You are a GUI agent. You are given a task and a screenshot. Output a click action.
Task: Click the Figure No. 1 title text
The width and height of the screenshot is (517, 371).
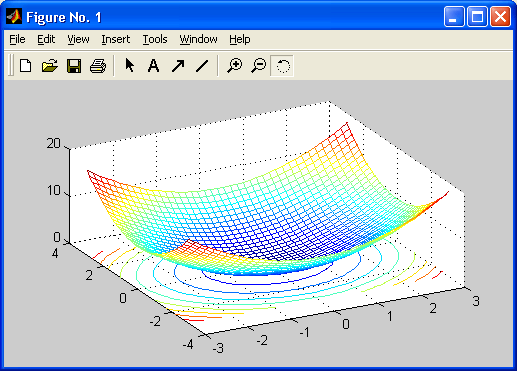tap(64, 17)
